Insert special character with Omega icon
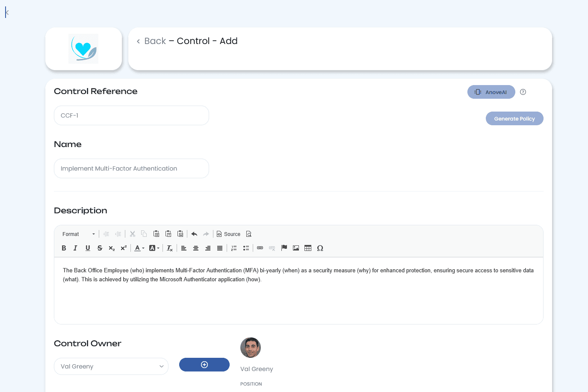 click(320, 248)
